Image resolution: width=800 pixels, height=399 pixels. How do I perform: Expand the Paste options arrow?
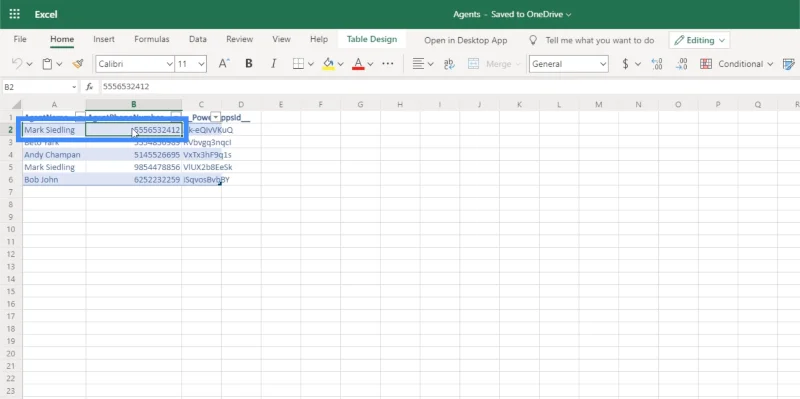click(59, 64)
